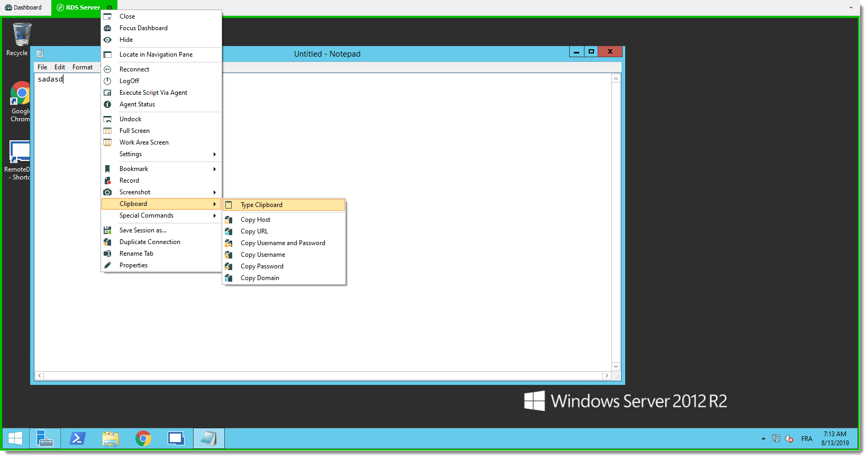868x459 pixels.
Task: Click the Full Screen icon
Action: point(107,131)
